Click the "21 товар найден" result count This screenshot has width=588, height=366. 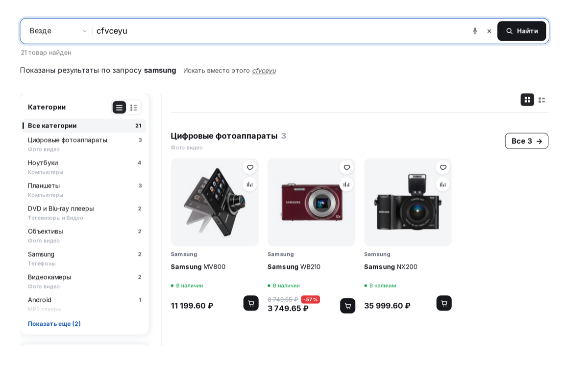click(46, 52)
